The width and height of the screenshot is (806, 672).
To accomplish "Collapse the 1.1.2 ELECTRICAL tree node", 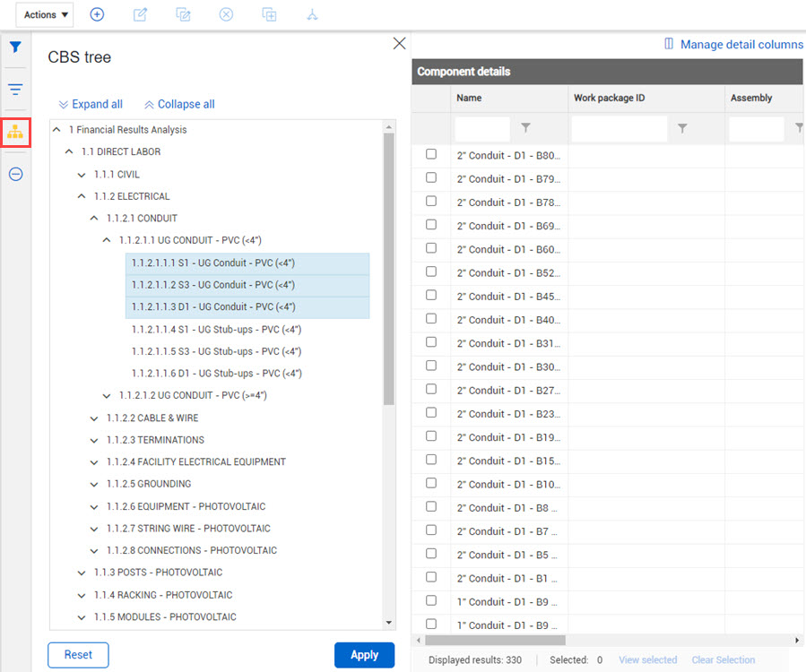I will (x=82, y=196).
